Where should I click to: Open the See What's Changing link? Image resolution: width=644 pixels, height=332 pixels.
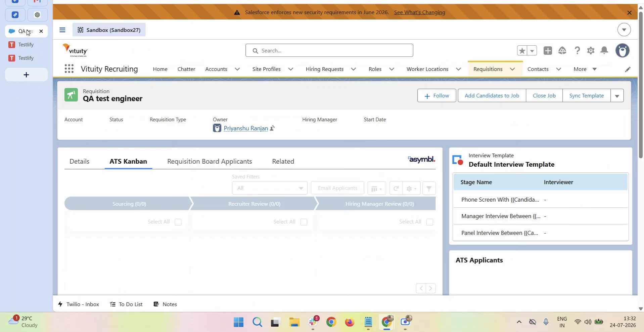click(419, 12)
